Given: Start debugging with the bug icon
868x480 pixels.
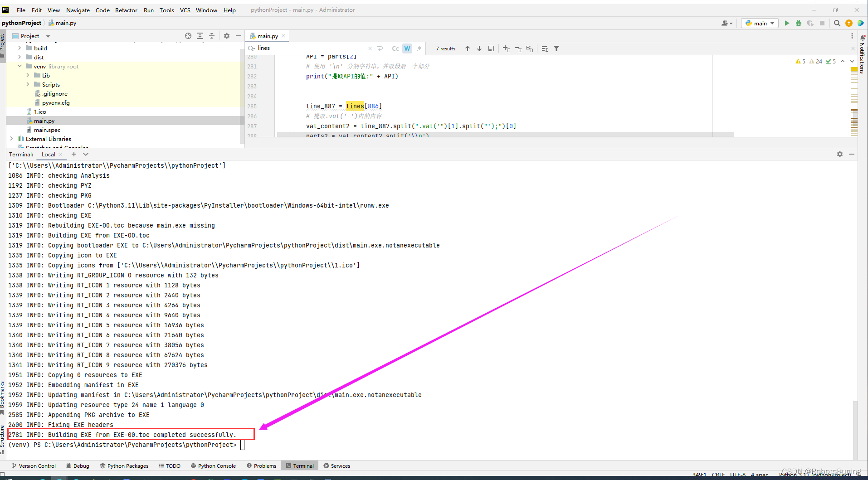Looking at the screenshot, I should coord(799,23).
